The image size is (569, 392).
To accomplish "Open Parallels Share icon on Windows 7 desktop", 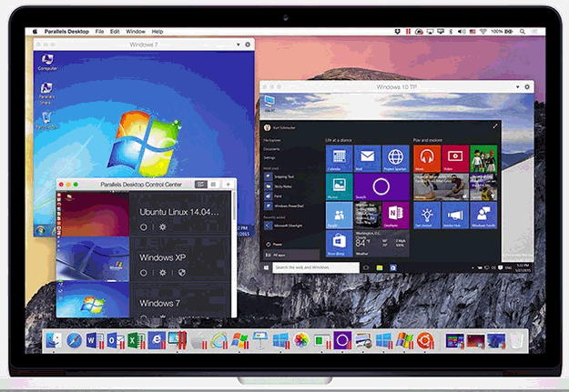I will (x=46, y=94).
